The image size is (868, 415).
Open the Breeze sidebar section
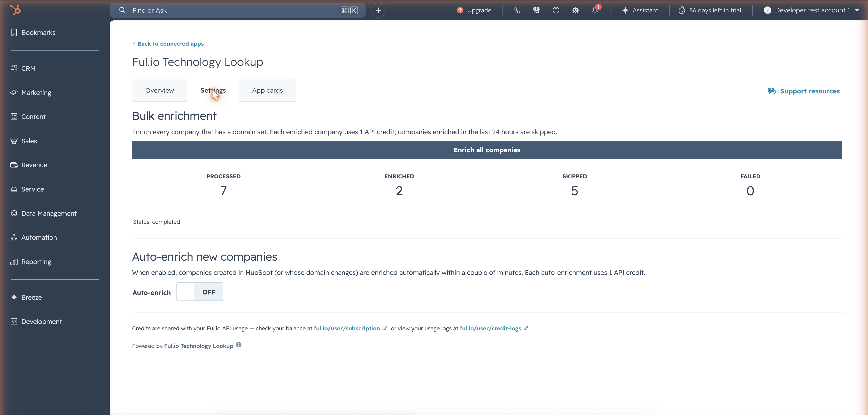[26, 297]
